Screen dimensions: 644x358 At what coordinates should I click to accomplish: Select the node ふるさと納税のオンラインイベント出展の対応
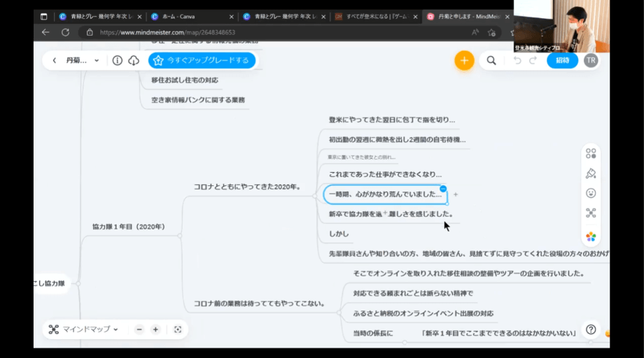coord(423,314)
